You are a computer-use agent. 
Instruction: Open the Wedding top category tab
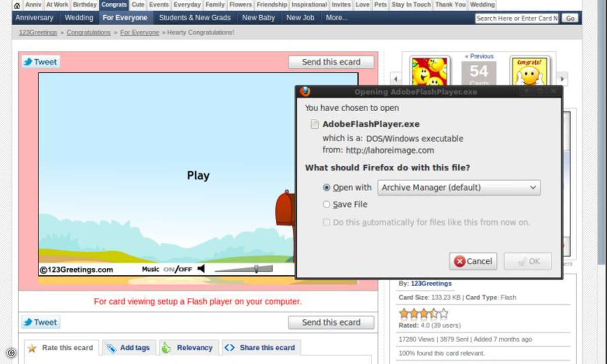tap(482, 5)
